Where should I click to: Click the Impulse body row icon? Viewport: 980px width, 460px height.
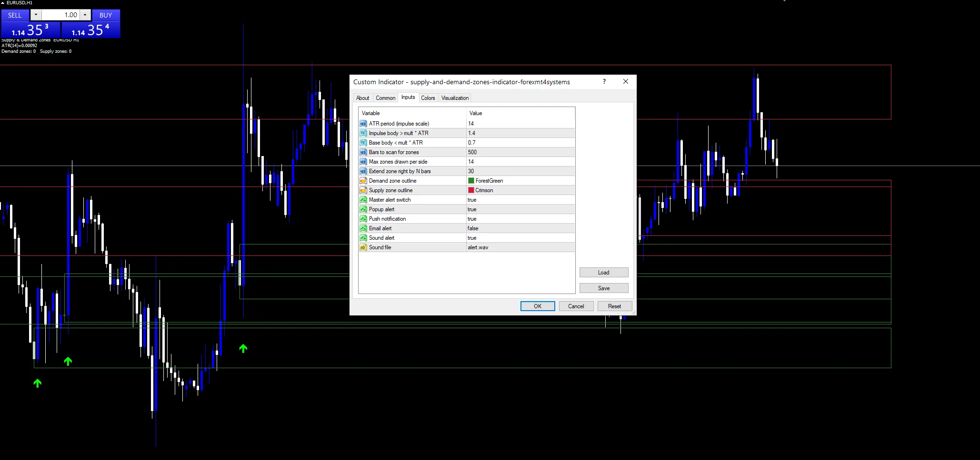coord(363,133)
